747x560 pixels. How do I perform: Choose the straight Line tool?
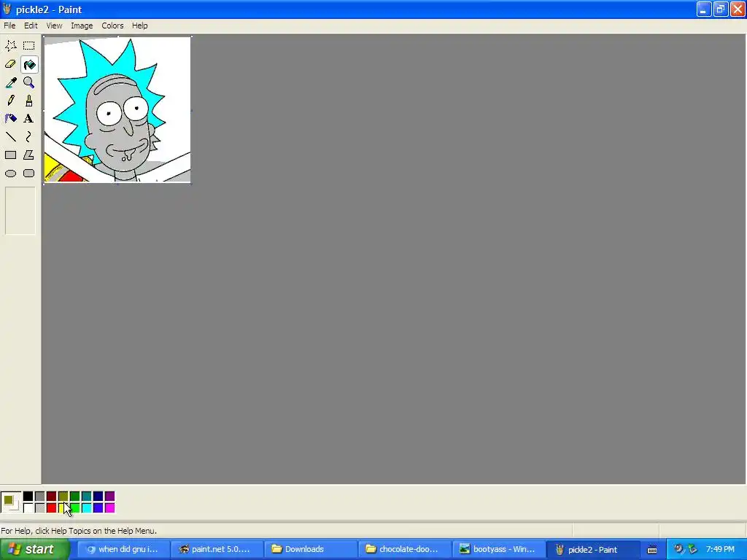pyautogui.click(x=10, y=137)
